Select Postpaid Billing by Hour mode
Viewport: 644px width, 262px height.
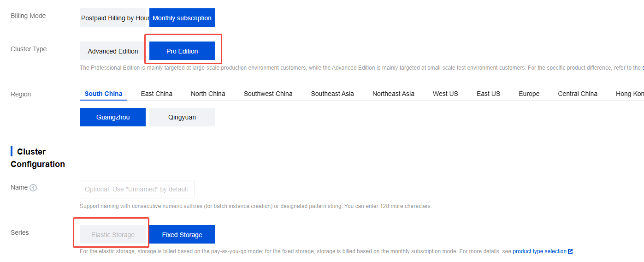coord(113,18)
